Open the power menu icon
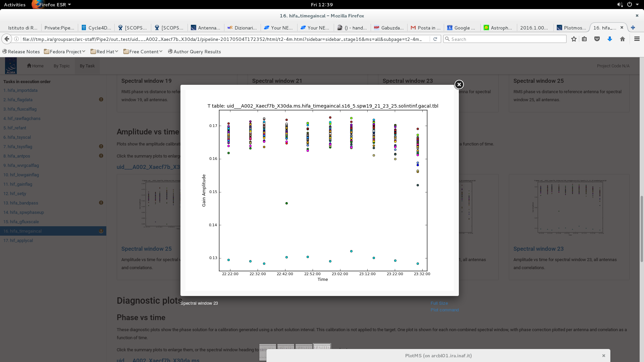644x362 pixels. click(x=630, y=5)
